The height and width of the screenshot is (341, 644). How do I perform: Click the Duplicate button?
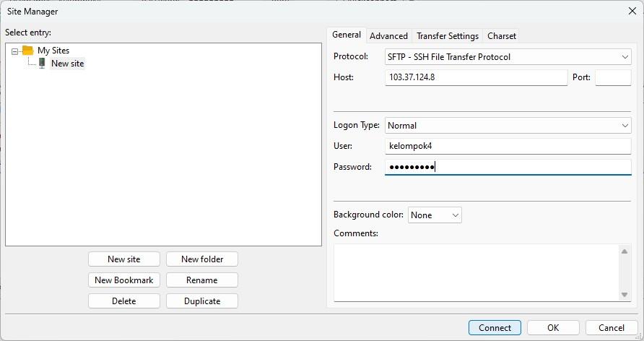[x=202, y=301]
